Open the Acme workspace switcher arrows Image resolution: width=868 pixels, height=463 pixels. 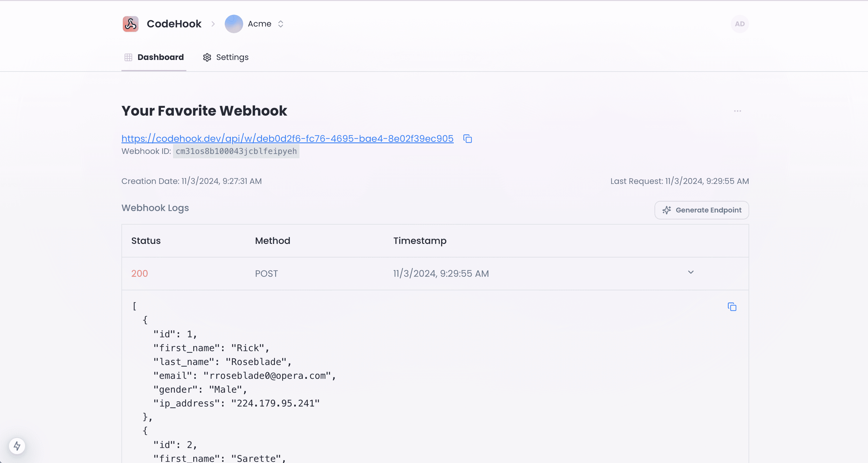pos(281,24)
